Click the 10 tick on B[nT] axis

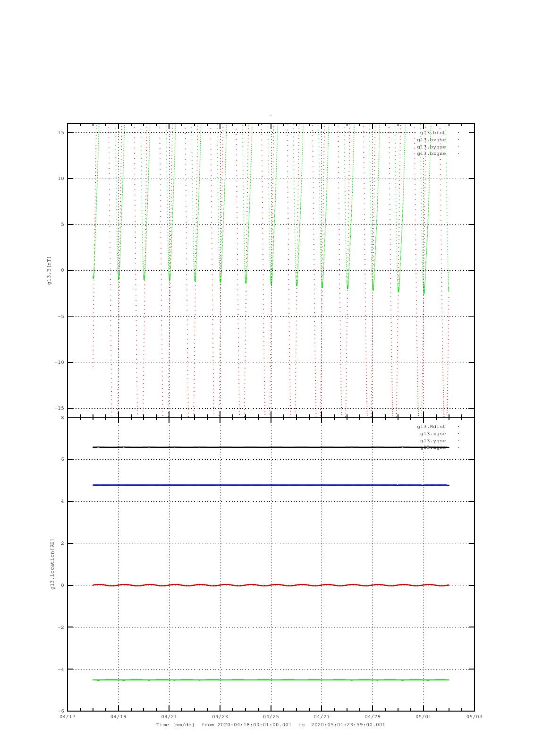pyautogui.click(x=61, y=179)
